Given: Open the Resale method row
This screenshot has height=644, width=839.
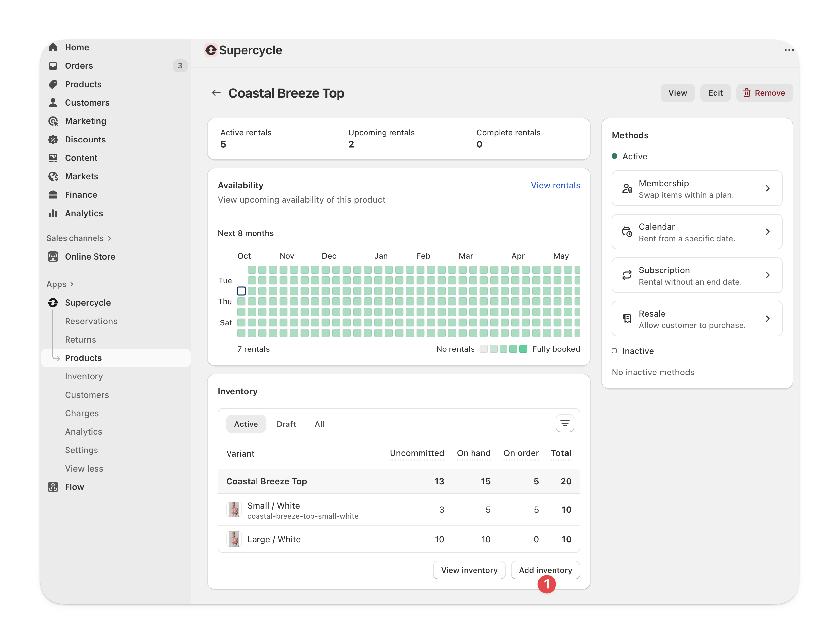Looking at the screenshot, I should pos(696,319).
